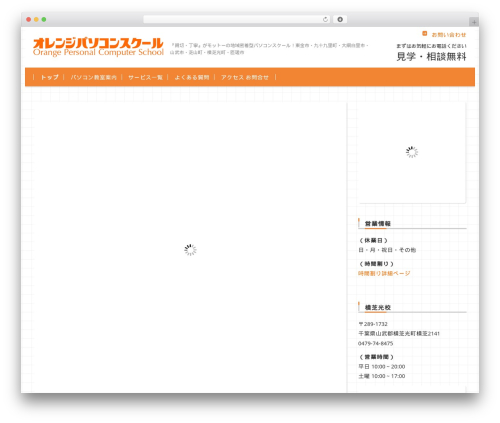
Task: Click the 土曜 10:00～17:00 hours line
Action: (382, 376)
